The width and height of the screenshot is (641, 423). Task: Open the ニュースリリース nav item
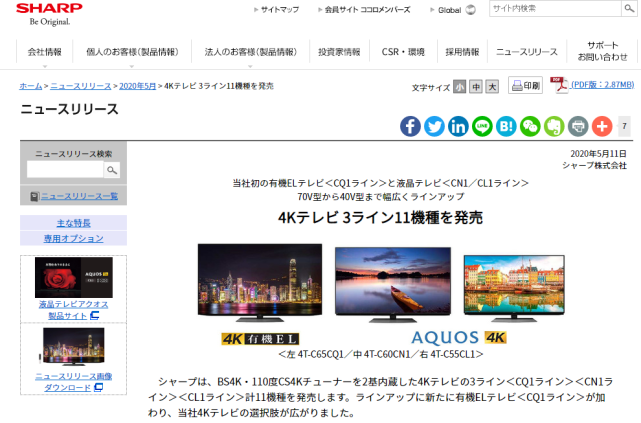pyautogui.click(x=527, y=52)
